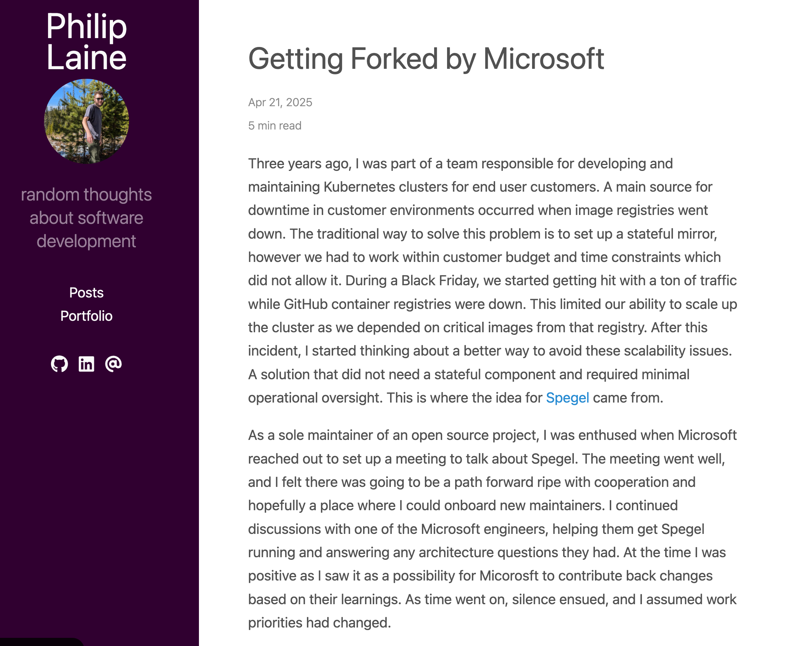This screenshot has width=812, height=646.
Task: Open the Portfolio page
Action: tap(86, 316)
